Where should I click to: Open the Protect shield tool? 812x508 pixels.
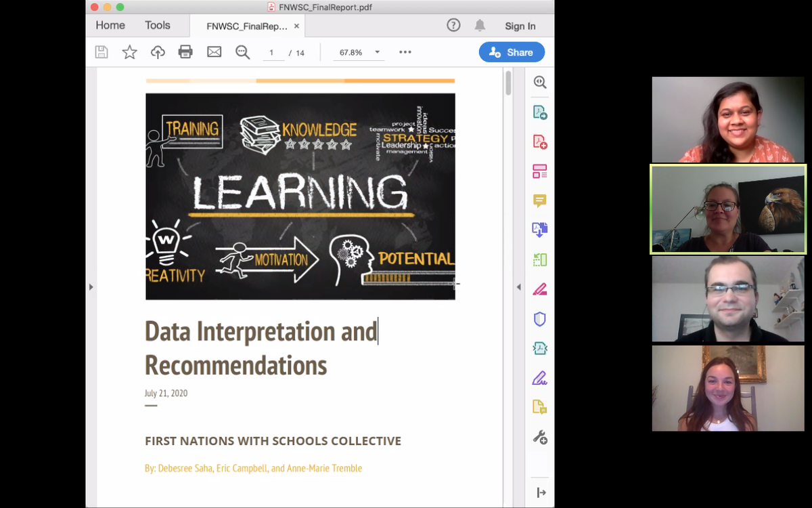point(539,319)
